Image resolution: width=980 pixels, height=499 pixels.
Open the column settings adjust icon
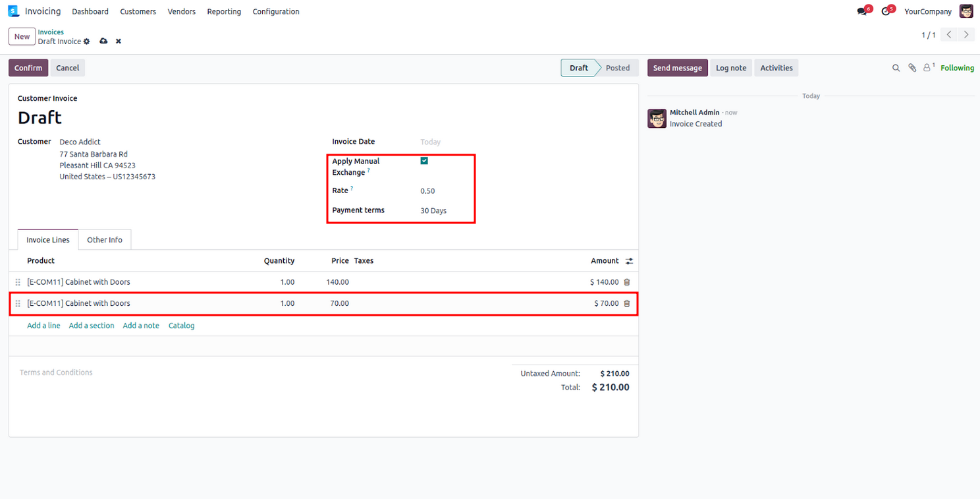pos(629,261)
